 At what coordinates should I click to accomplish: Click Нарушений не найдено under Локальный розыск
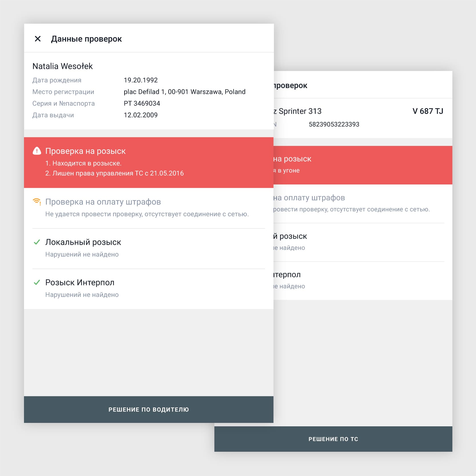[x=82, y=254]
